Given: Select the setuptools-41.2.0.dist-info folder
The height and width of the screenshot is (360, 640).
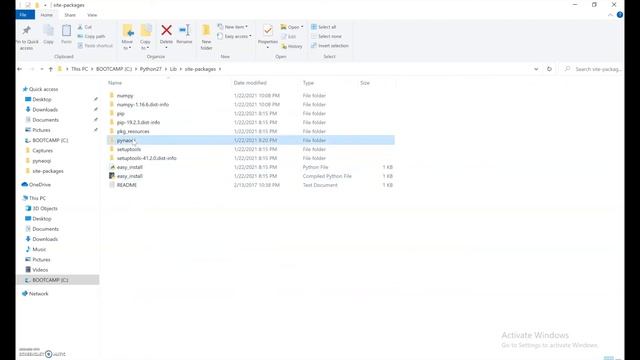Looking at the screenshot, I should click(251, 158).
